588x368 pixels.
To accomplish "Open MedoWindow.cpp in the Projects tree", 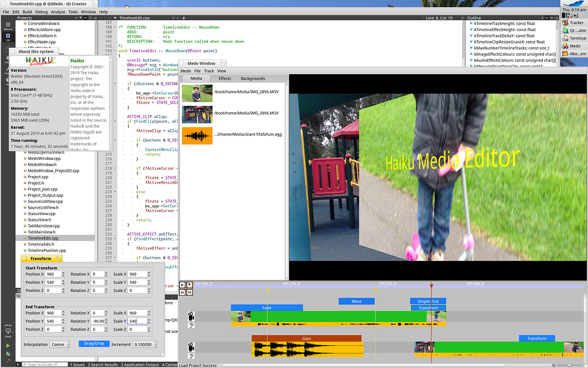I will (44, 159).
